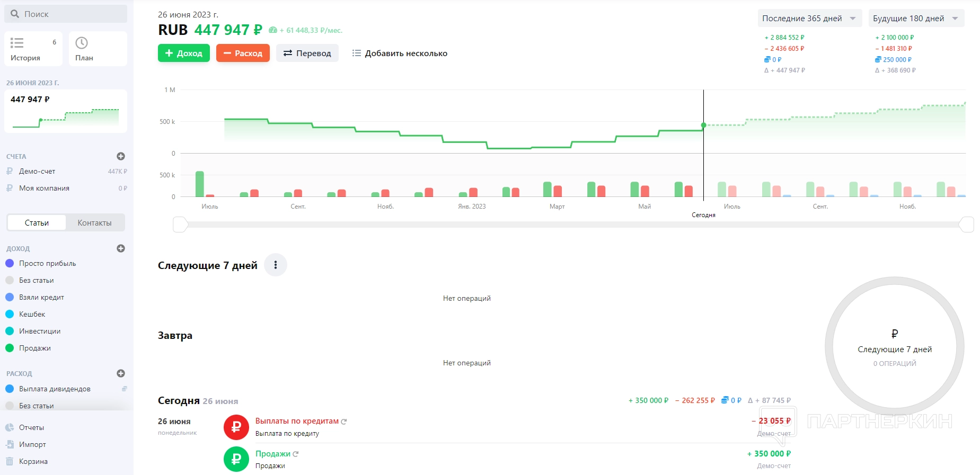Image resolution: width=980 pixels, height=475 pixels.
Task: Expand the Будущие 180 дней dropdown
Action: coord(915,19)
